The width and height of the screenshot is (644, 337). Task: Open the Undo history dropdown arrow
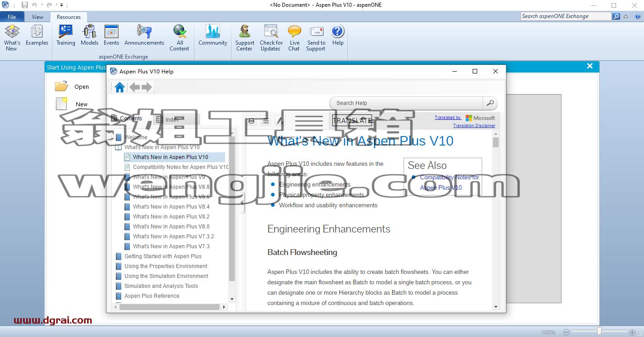click(41, 5)
